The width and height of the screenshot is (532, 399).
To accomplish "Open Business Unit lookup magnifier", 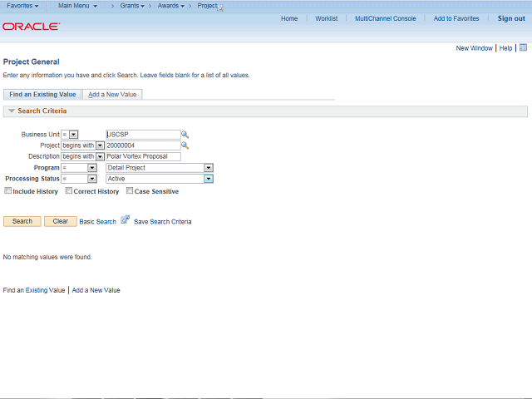I will [x=185, y=135].
